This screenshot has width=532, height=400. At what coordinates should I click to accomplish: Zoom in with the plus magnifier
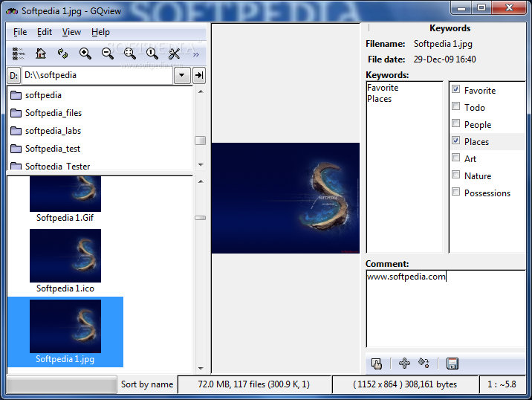point(85,54)
